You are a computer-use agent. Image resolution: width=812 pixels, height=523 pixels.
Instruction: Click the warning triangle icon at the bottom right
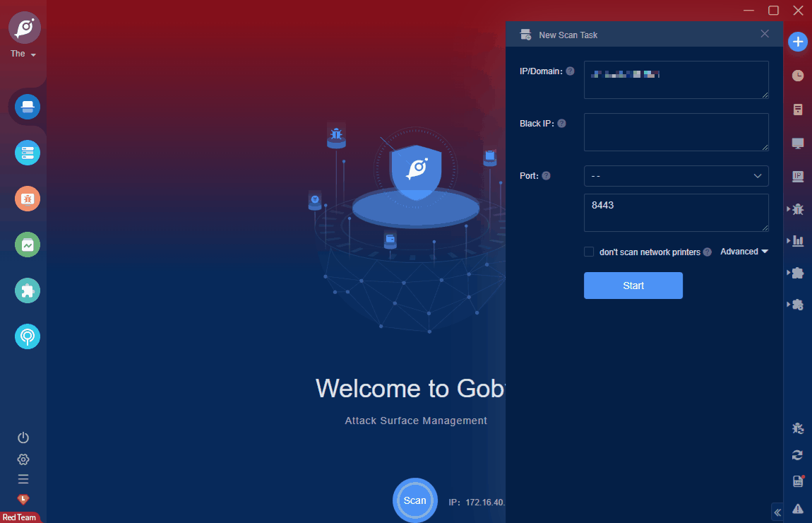pyautogui.click(x=797, y=509)
